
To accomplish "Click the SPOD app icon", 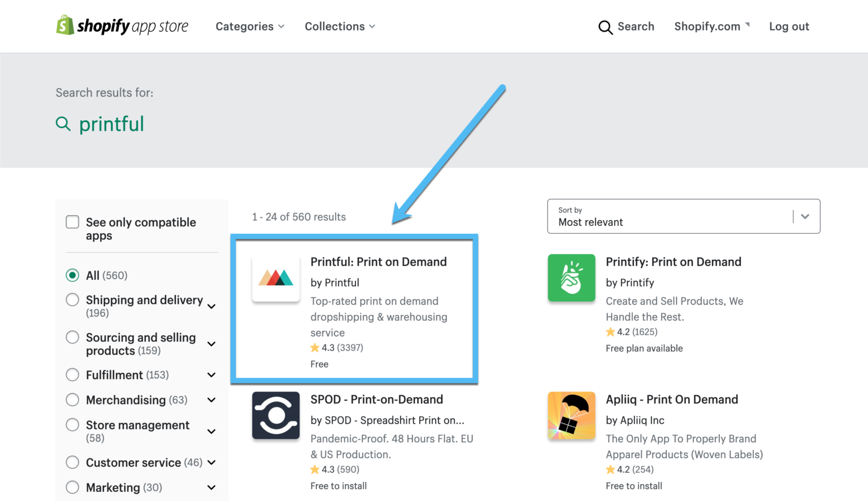I will [x=276, y=415].
